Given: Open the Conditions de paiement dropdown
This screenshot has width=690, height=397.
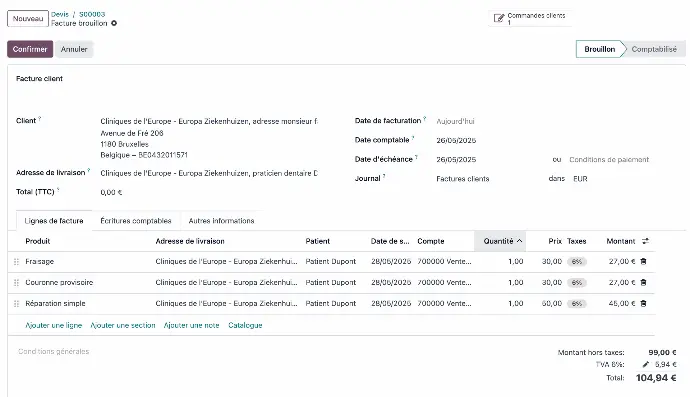Looking at the screenshot, I should 609,159.
